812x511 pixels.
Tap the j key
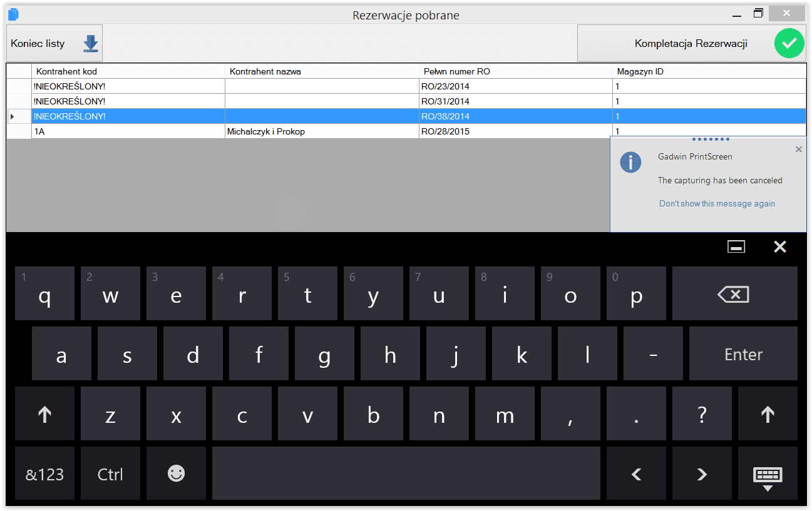click(x=456, y=353)
